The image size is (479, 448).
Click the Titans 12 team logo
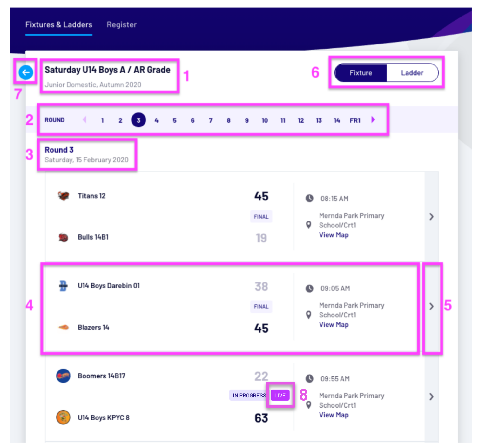63,196
